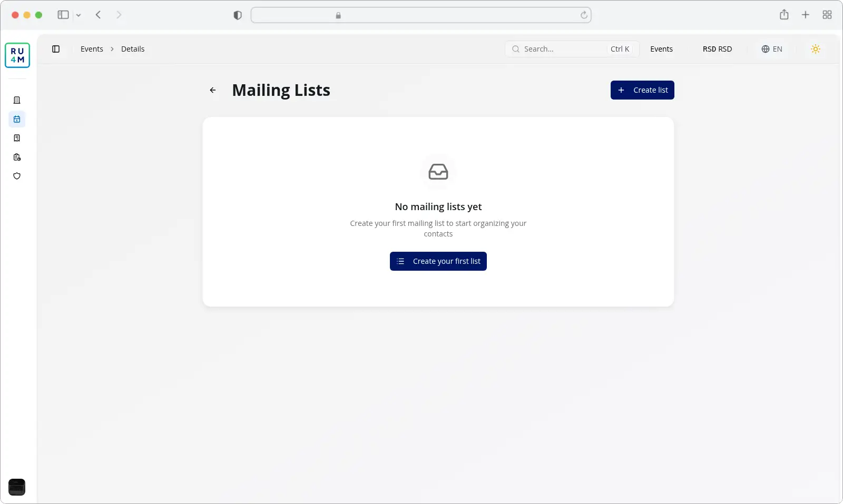The image size is (843, 504).
Task: Click the browser address bar
Action: click(x=421, y=15)
